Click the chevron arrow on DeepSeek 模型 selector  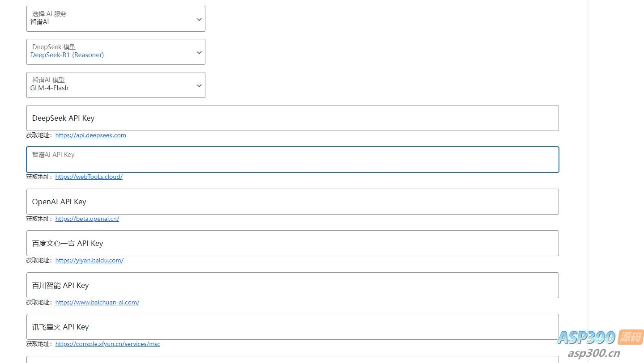[199, 52]
